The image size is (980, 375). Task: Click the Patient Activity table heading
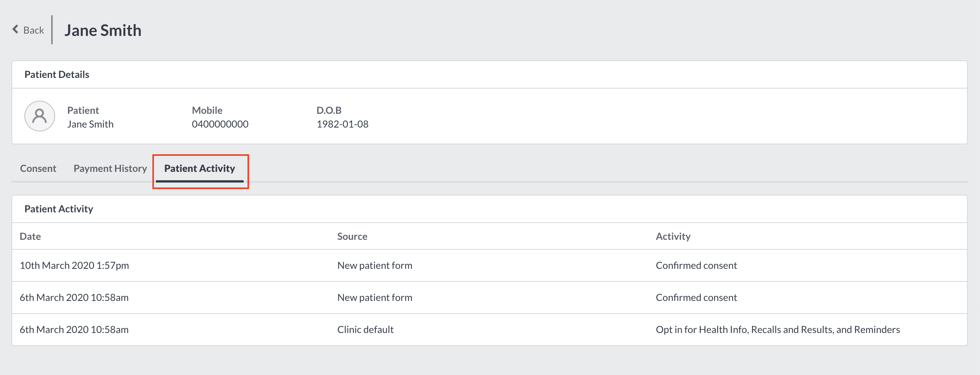pyautogui.click(x=59, y=209)
